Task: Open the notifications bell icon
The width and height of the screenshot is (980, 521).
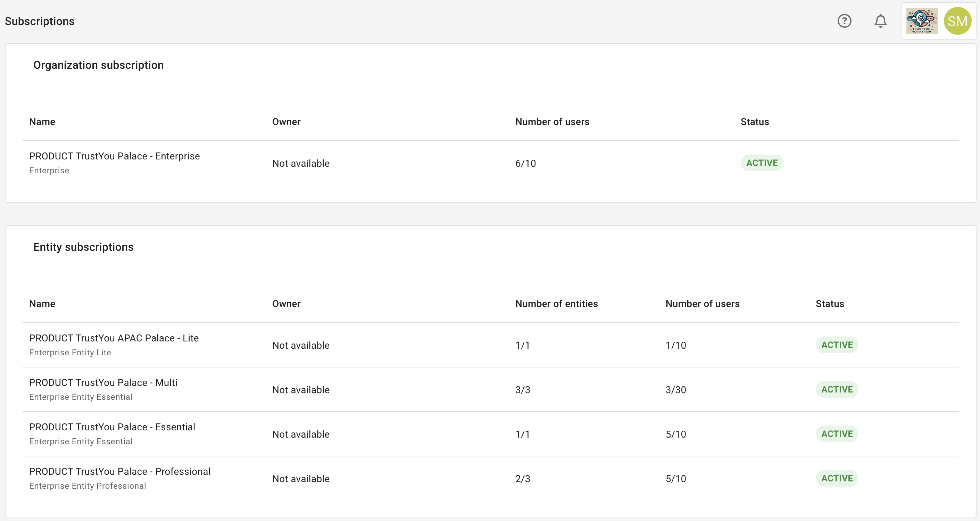Action: (x=880, y=21)
